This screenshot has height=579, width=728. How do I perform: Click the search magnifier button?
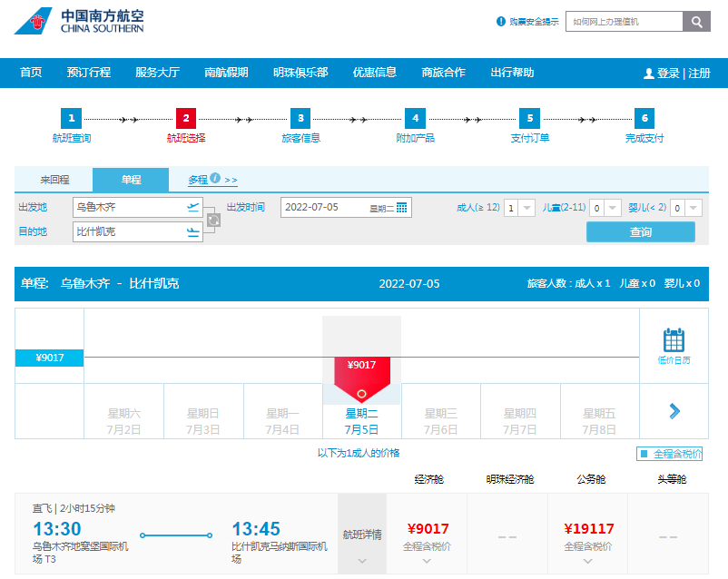click(x=696, y=22)
